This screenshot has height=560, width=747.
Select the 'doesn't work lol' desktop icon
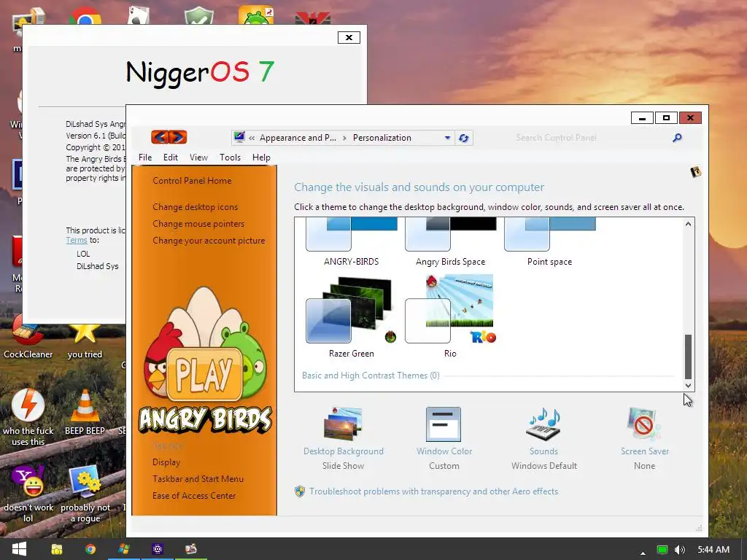click(x=28, y=493)
